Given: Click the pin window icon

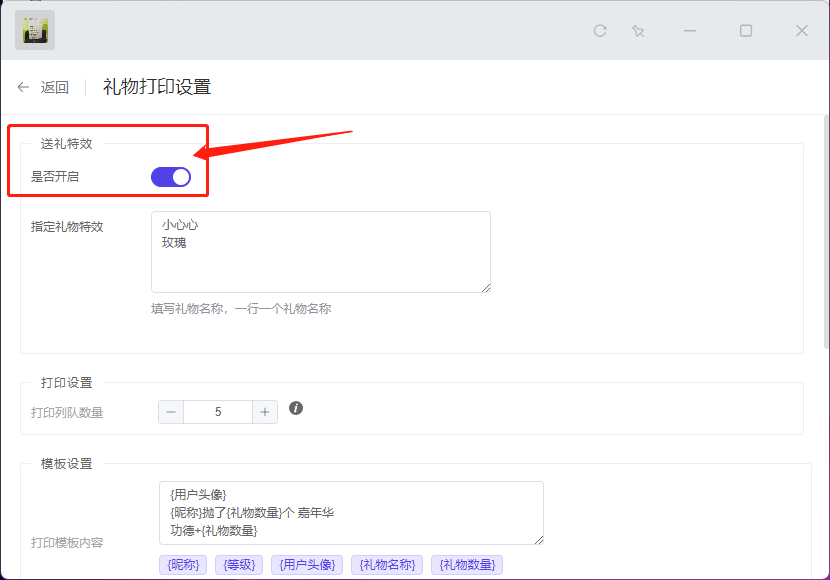Looking at the screenshot, I should [638, 31].
